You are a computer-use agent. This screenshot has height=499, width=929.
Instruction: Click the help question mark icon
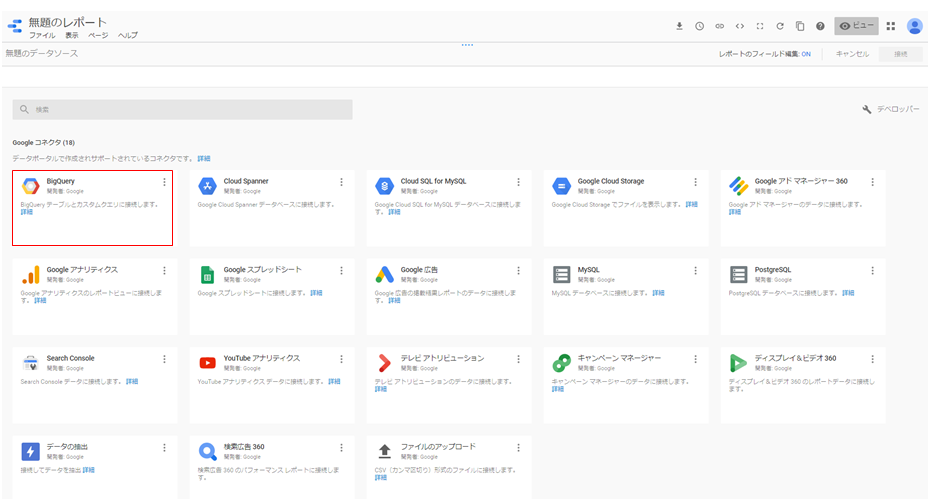coord(820,26)
